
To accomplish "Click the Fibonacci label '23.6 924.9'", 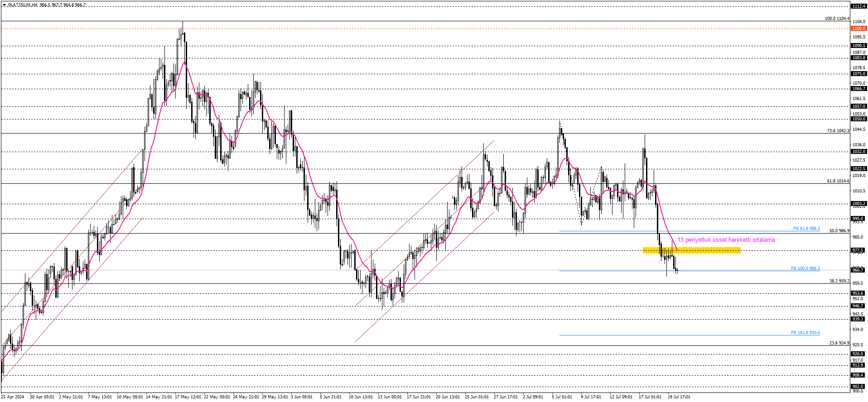I will coord(839,343).
